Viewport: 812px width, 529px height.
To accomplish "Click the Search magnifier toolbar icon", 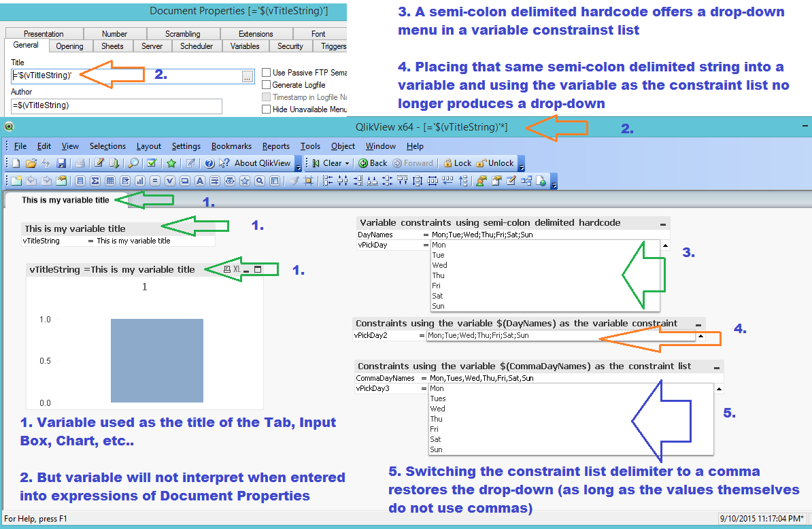I will click(133, 164).
